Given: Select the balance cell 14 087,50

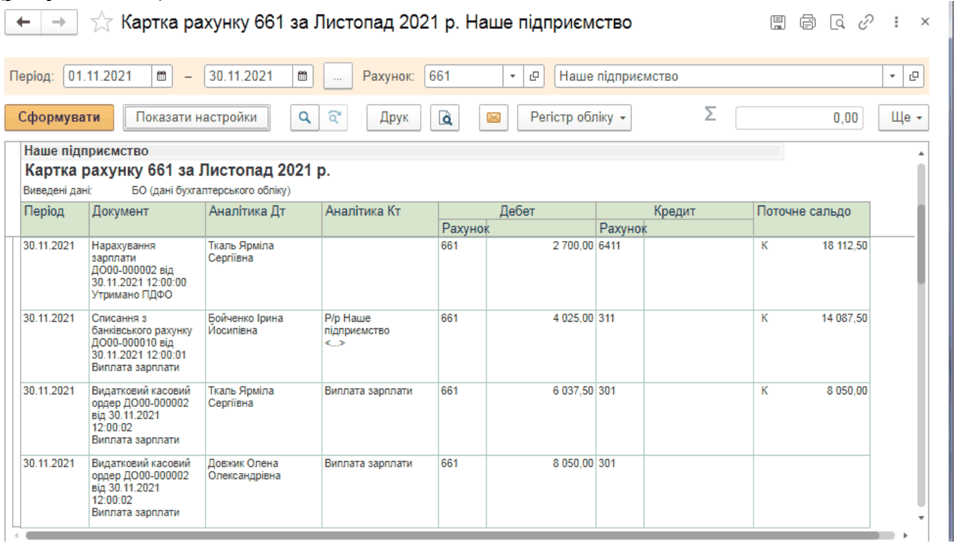Looking at the screenshot, I should click(812, 346).
